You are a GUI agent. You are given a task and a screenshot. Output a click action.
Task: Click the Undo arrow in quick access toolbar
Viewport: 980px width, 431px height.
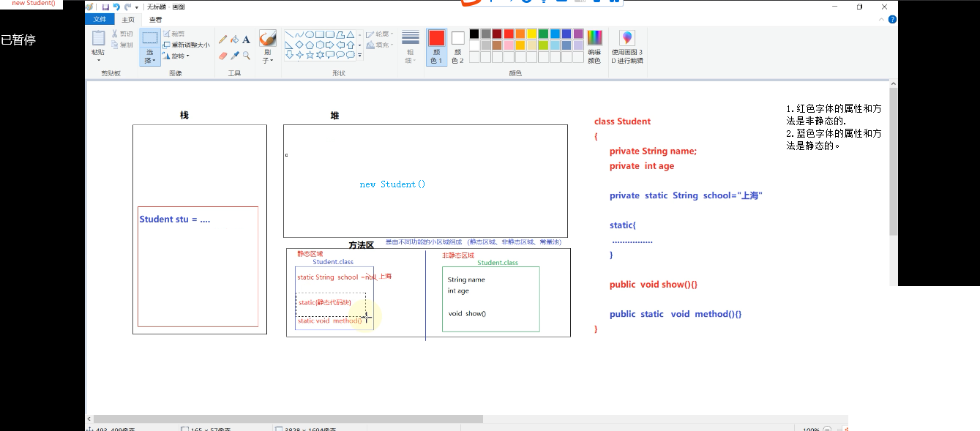click(116, 7)
